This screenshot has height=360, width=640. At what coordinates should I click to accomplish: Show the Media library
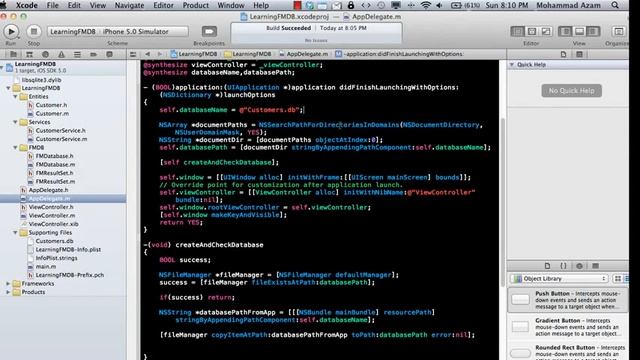(595, 266)
